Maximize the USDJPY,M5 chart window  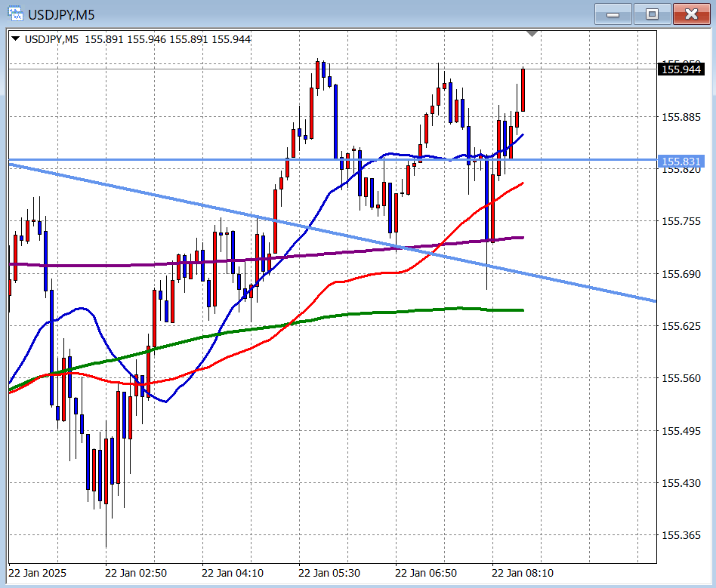[x=652, y=14]
